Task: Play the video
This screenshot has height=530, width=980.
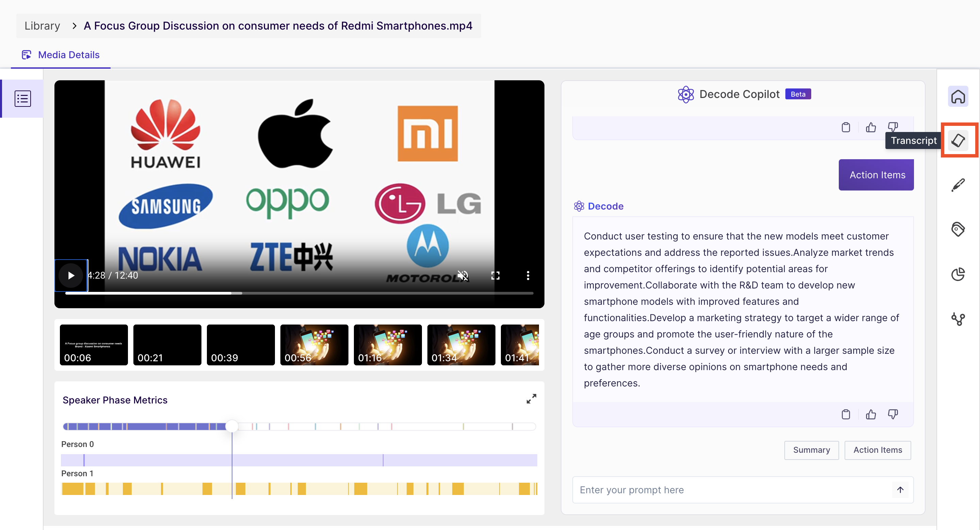Action: [x=71, y=275]
